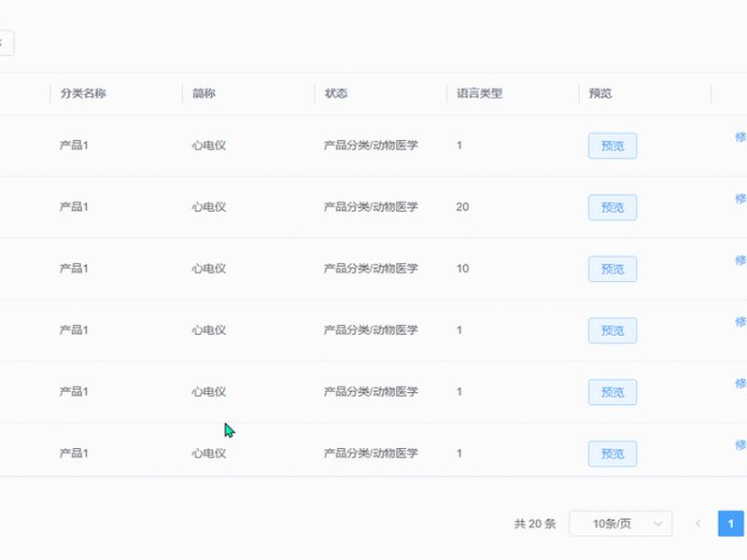Click 预览 button in the row with language type 20

coord(613,207)
